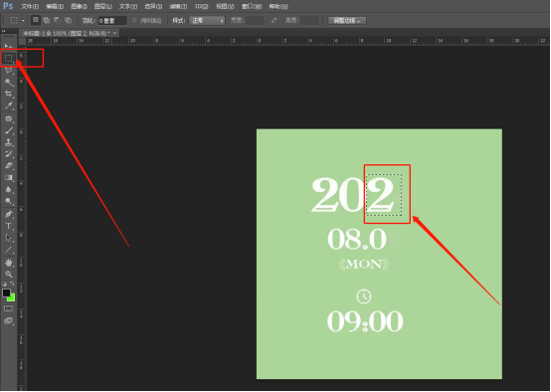551x392 pixels.
Task: Open the 样式 style dropdown
Action: click(207, 20)
